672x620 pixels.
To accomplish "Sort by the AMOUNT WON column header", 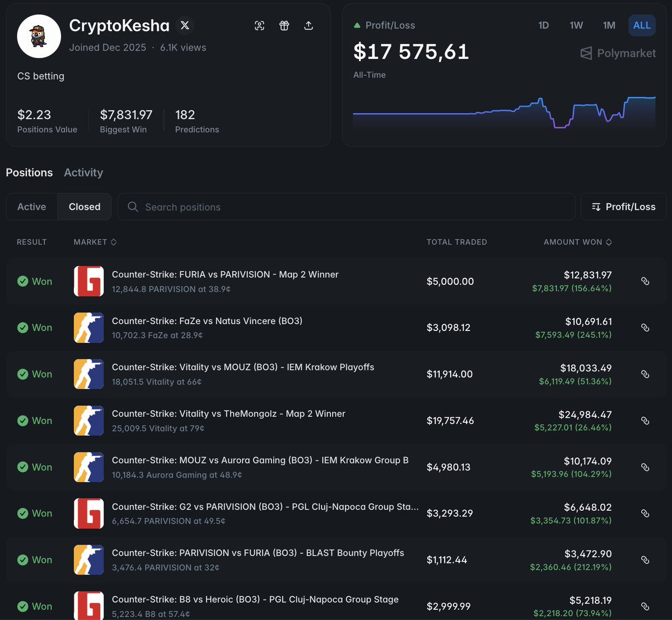I will click(578, 242).
